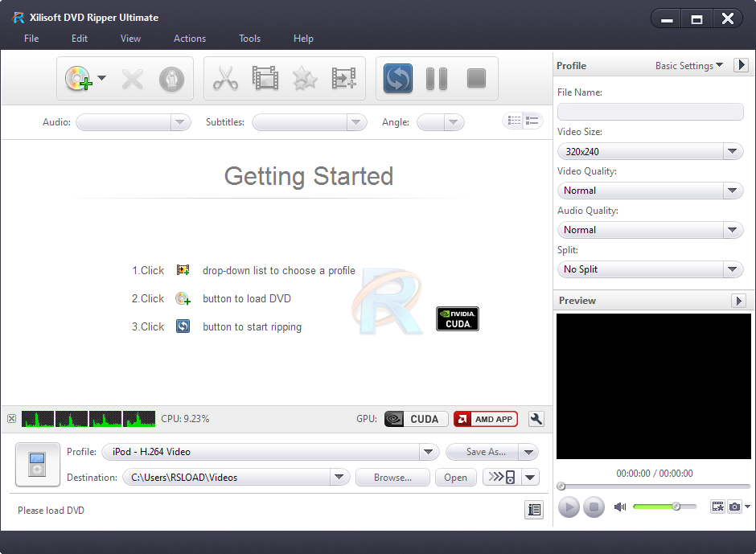Click the Effects stars icon
This screenshot has height=554, width=756.
[305, 78]
